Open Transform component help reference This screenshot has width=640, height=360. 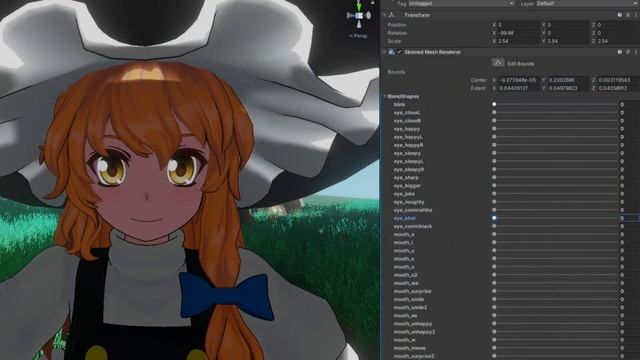click(x=620, y=15)
